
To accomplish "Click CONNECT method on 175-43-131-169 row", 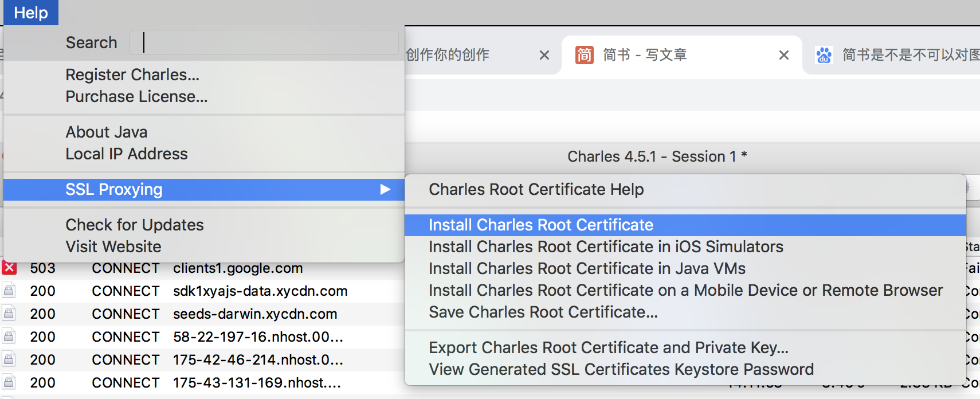I will (x=126, y=383).
